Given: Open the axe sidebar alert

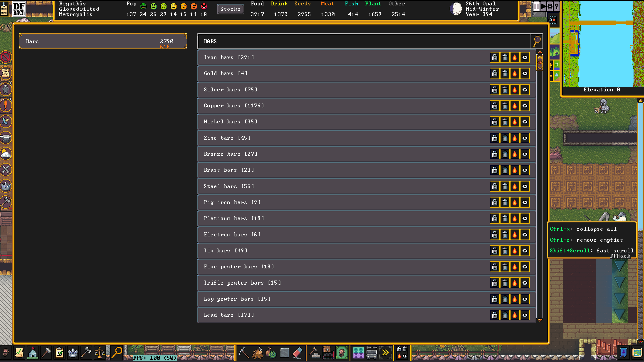Looking at the screenshot, I should [6, 202].
